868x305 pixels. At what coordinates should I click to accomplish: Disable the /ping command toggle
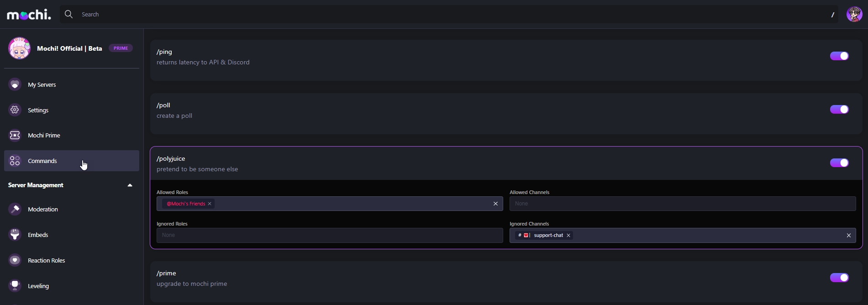click(839, 56)
